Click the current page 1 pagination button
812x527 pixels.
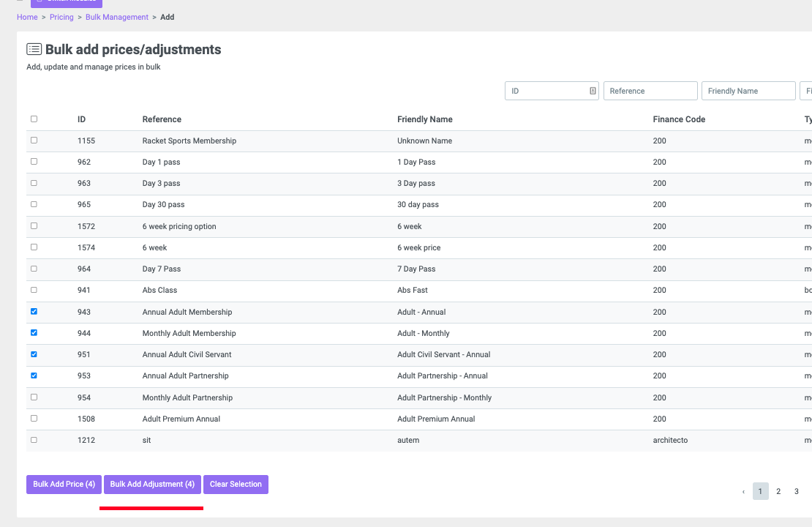click(x=760, y=491)
